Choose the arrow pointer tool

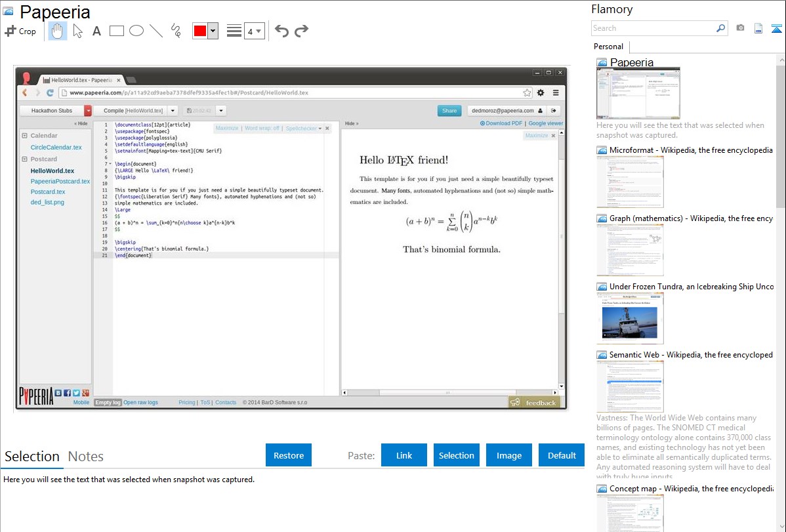click(x=77, y=31)
